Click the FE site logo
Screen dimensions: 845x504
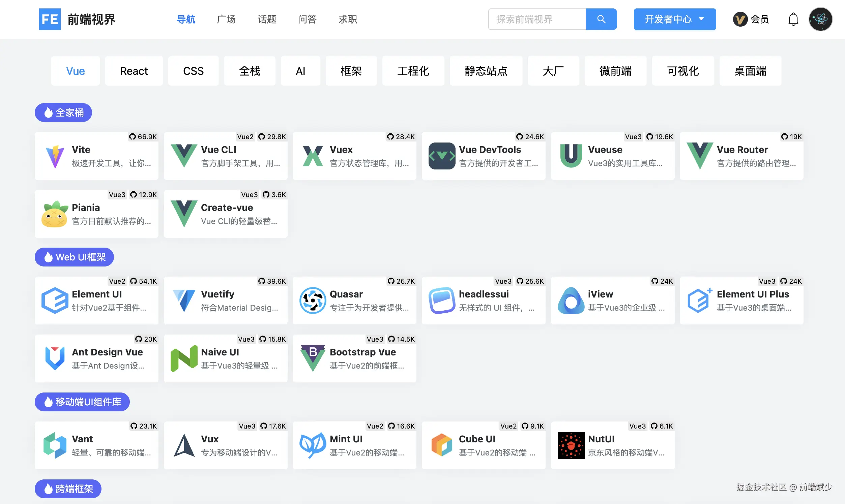[x=50, y=19]
